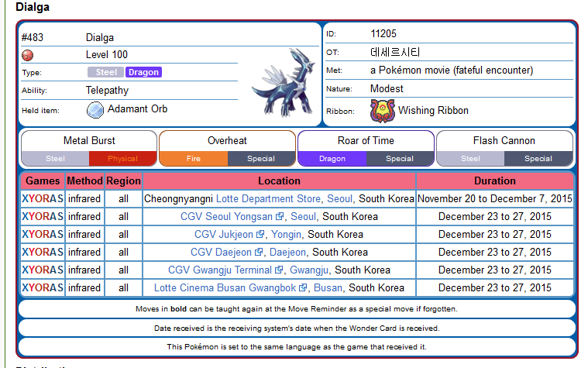Click the Dragon type under Roar of Time
Image resolution: width=588 pixels, height=368 pixels.
332,159
